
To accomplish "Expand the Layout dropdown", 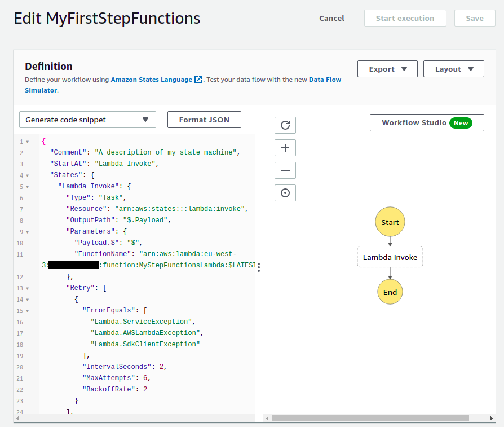I will [x=453, y=69].
